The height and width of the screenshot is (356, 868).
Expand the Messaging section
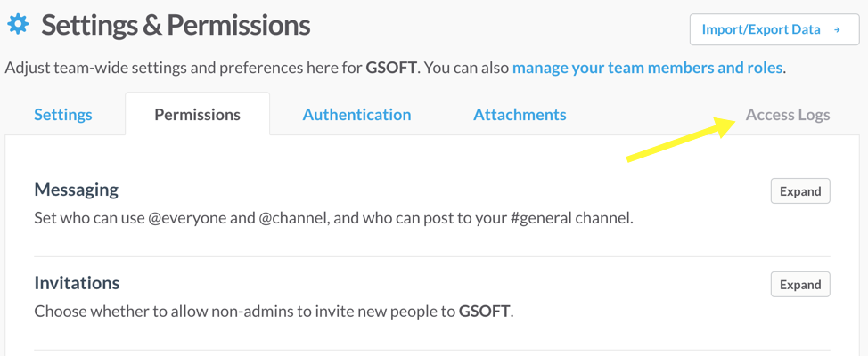tap(799, 191)
